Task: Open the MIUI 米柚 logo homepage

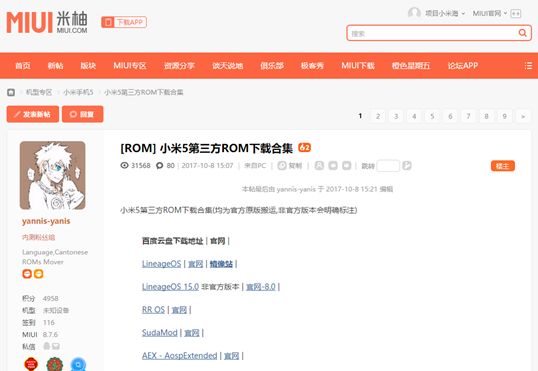Action: 47,22
